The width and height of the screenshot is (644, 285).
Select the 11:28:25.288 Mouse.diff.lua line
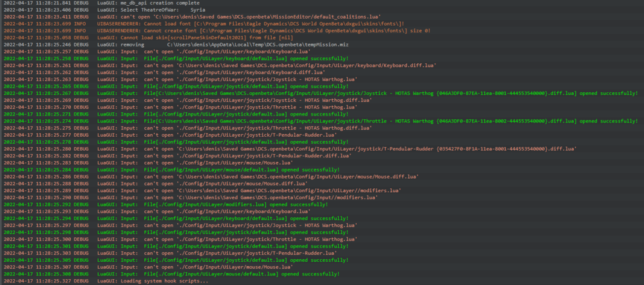155,183
